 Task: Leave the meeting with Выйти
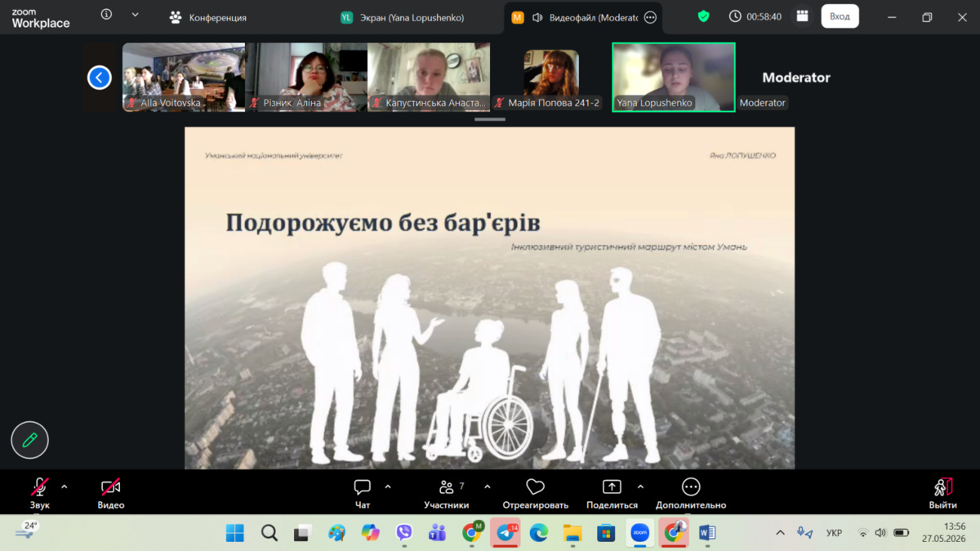pyautogui.click(x=942, y=493)
